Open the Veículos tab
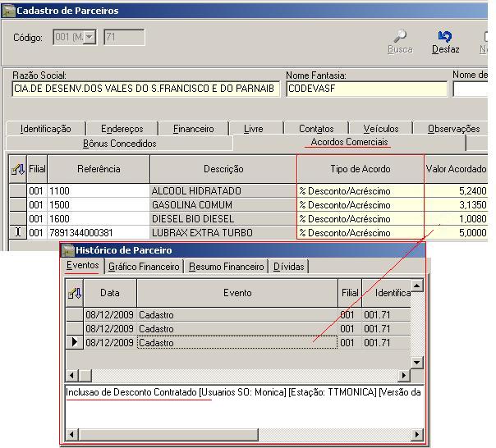 point(380,129)
